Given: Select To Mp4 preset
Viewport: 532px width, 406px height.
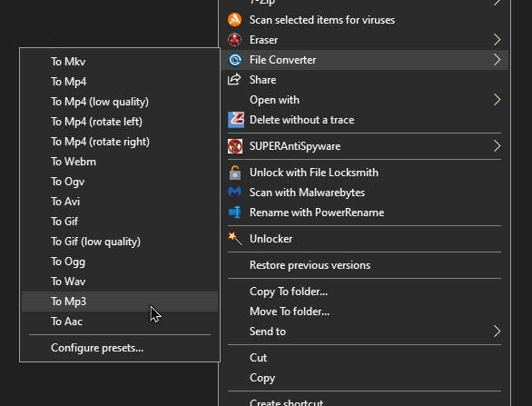Looking at the screenshot, I should 120,82.
